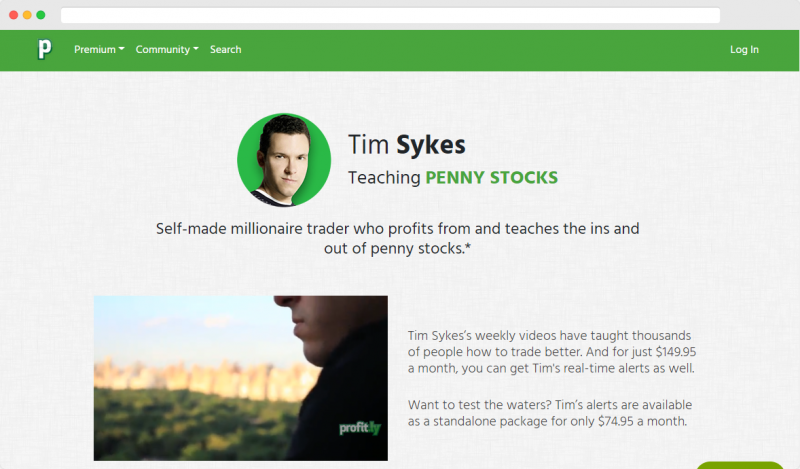Click Tim Sykes circular profile photo
The height and width of the screenshot is (469, 800).
pyautogui.click(x=284, y=160)
